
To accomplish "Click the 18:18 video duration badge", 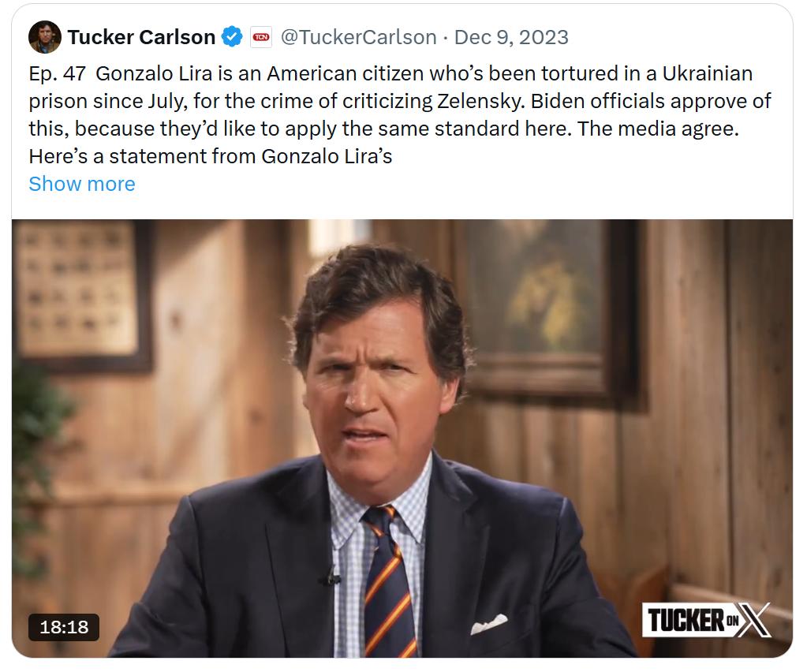I will pos(64,627).
